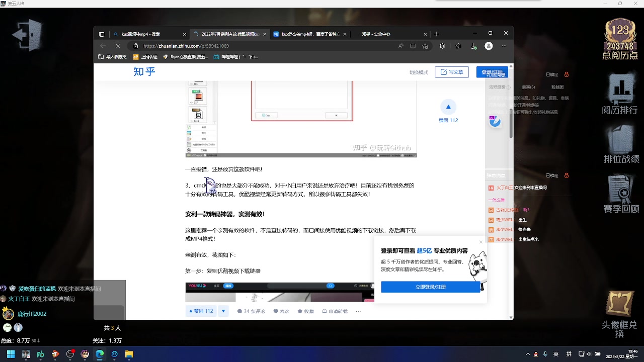Open the tab actions menu icon in Edge

coord(102,34)
